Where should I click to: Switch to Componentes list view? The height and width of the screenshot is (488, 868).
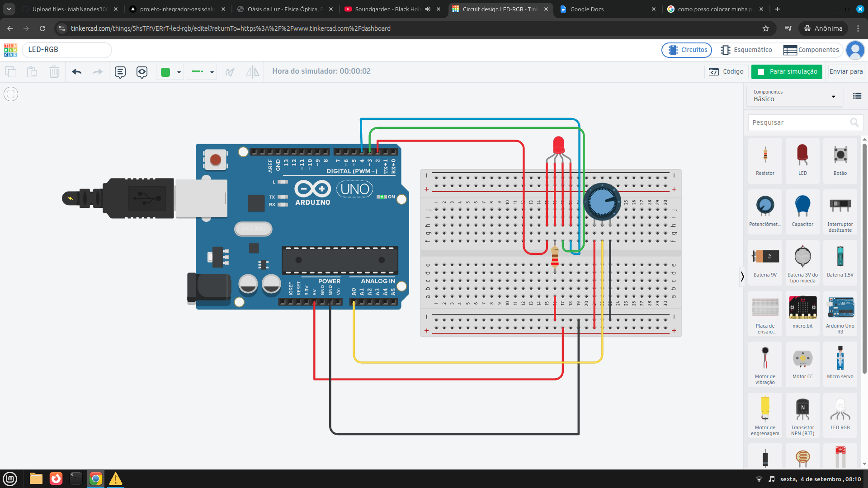click(811, 50)
